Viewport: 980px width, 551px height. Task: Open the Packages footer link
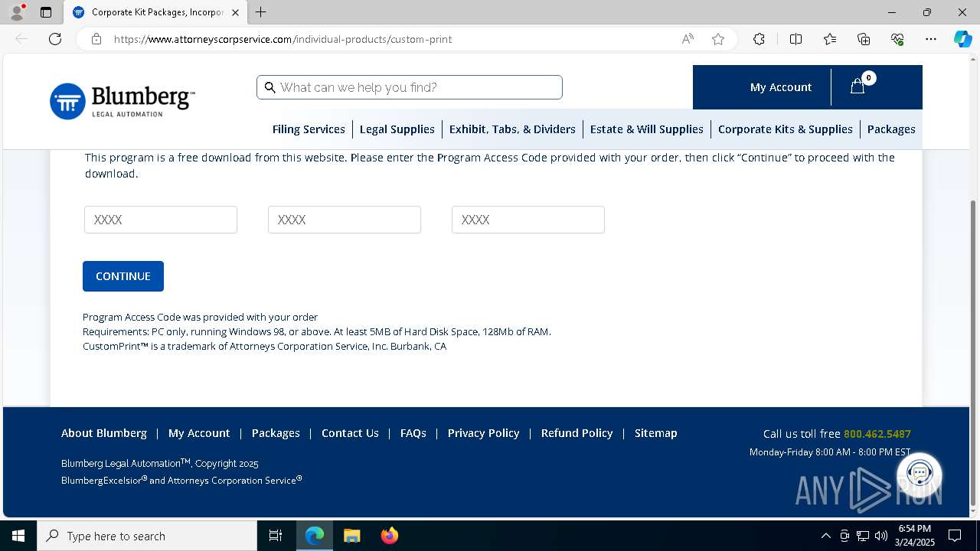(x=276, y=433)
